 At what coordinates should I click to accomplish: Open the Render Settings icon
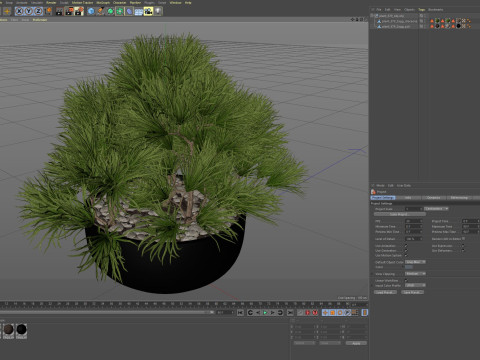tap(79, 11)
